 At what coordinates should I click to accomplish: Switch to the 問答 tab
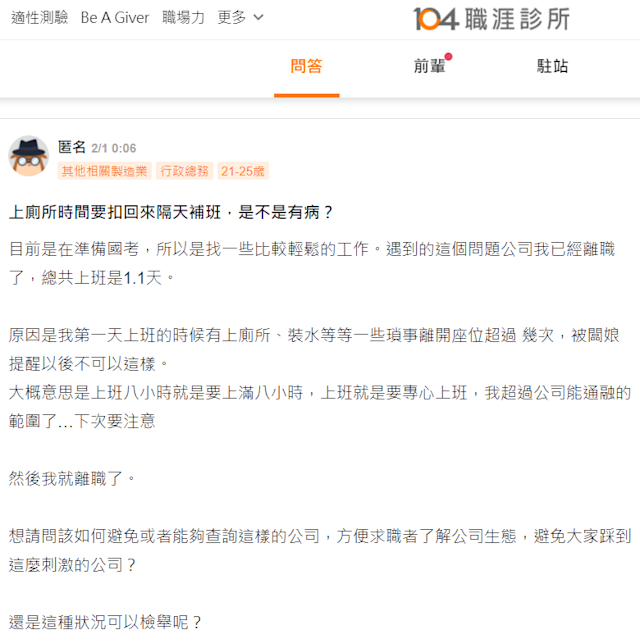coord(307,66)
